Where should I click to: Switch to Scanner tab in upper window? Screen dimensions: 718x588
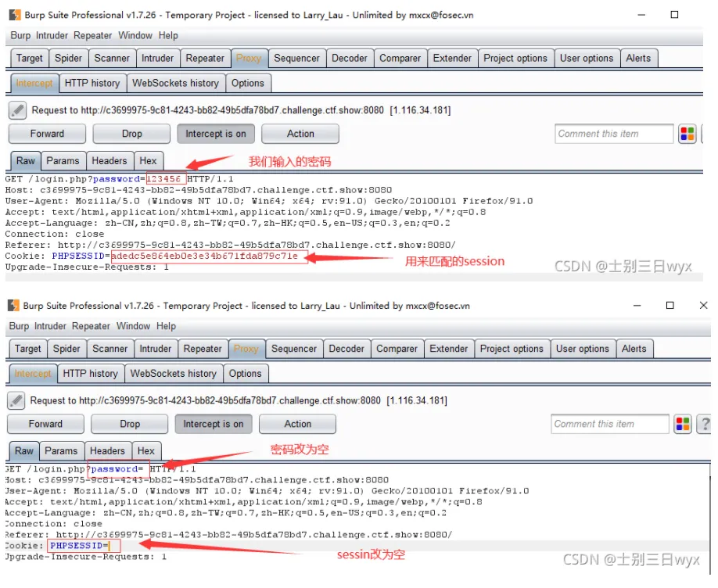pyautogui.click(x=112, y=58)
